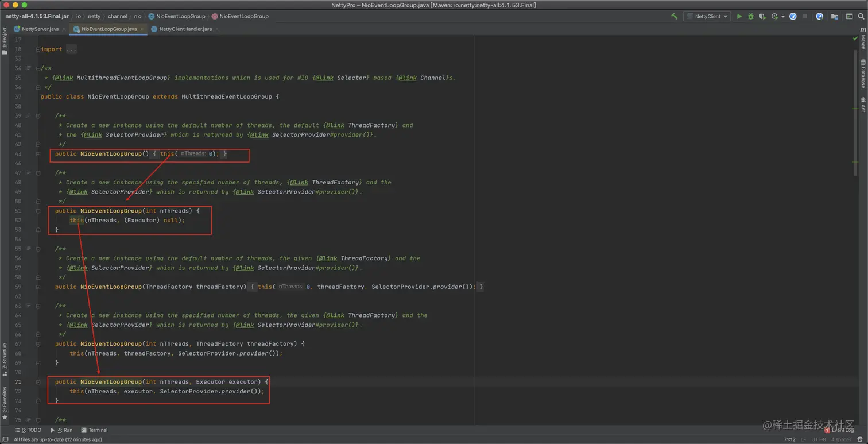This screenshot has height=444, width=868.
Task: Switch to NettyServer.java tab
Action: [x=40, y=29]
